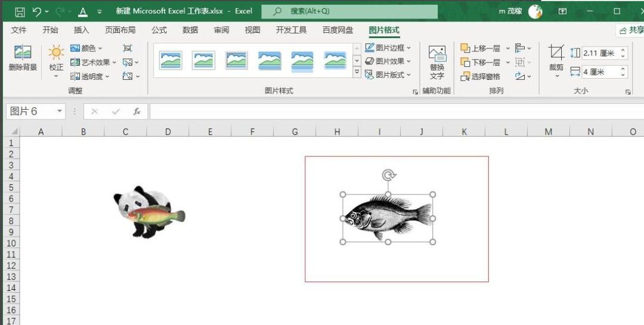This screenshot has width=644, height=325.
Task: Open 替换文字 alt text pane
Action: [437, 63]
